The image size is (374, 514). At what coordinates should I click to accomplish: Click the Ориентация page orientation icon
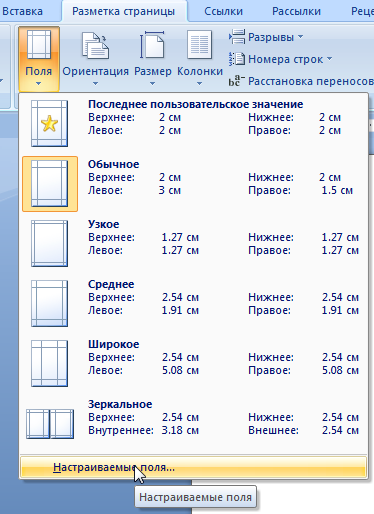pyautogui.click(x=95, y=45)
